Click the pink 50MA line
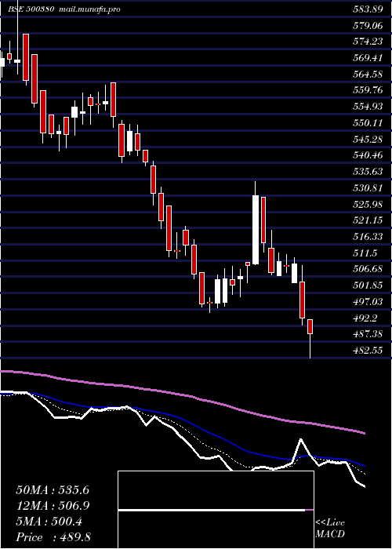The image size is (392, 549). coord(182,395)
